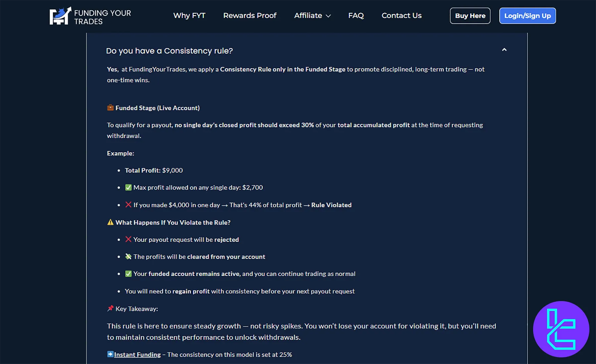Screen dimensions: 596x364
Task: Expand the Affiliate dropdown arrow
Action: tap(328, 16)
